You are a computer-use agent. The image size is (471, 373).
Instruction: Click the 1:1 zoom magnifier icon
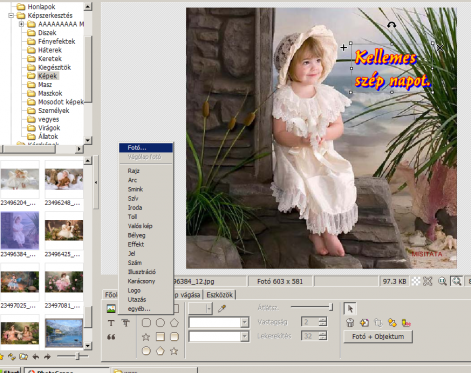click(x=442, y=281)
